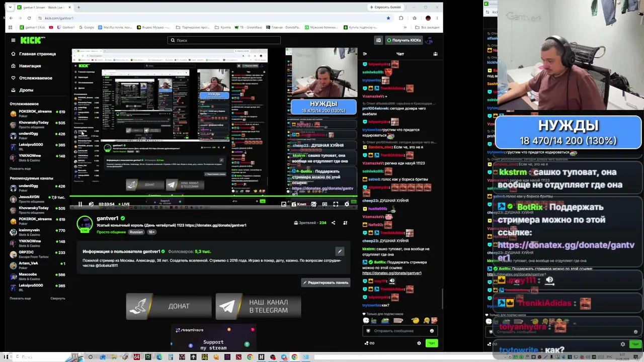The height and width of the screenshot is (362, 644).
Task: Open the emoji picker in chat
Action: pyautogui.click(x=432, y=331)
